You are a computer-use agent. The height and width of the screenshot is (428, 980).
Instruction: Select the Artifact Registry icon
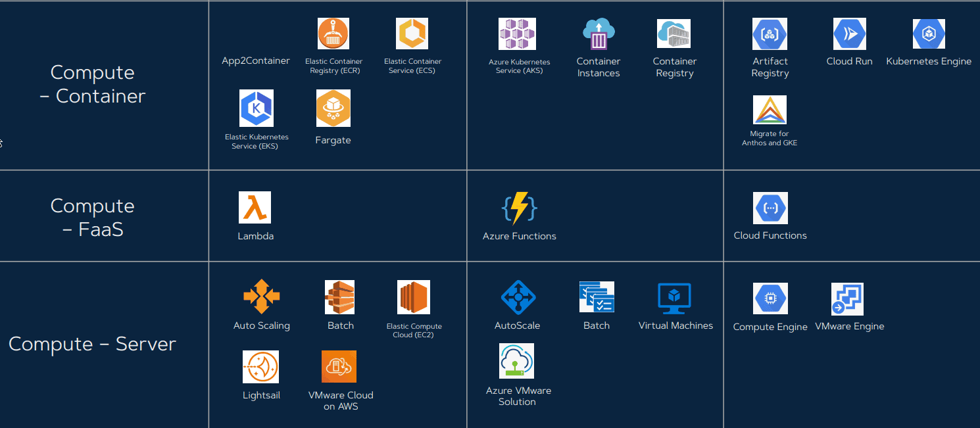(770, 33)
